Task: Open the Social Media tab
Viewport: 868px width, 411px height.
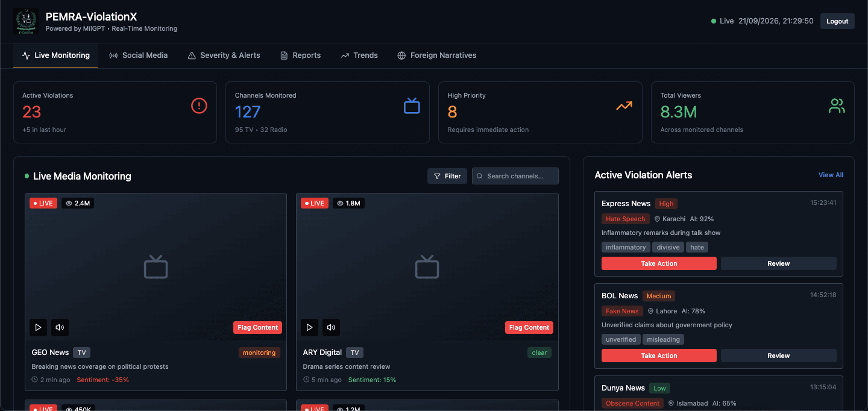Action: pyautogui.click(x=138, y=55)
